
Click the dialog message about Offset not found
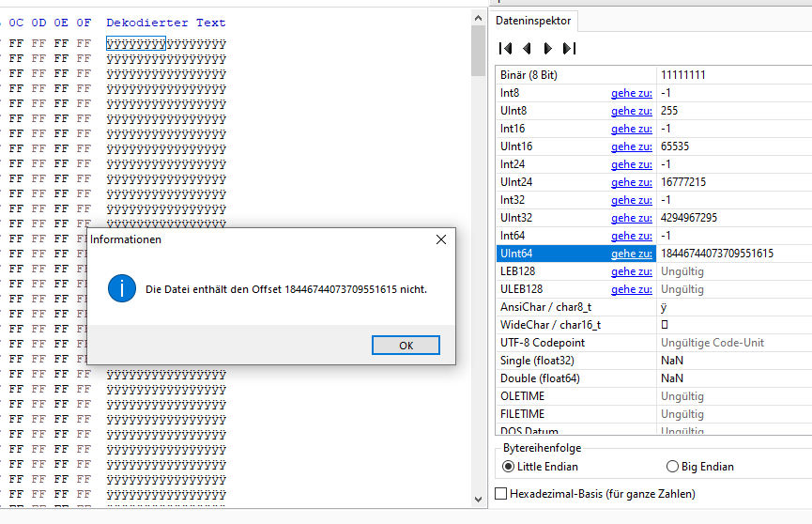click(286, 290)
